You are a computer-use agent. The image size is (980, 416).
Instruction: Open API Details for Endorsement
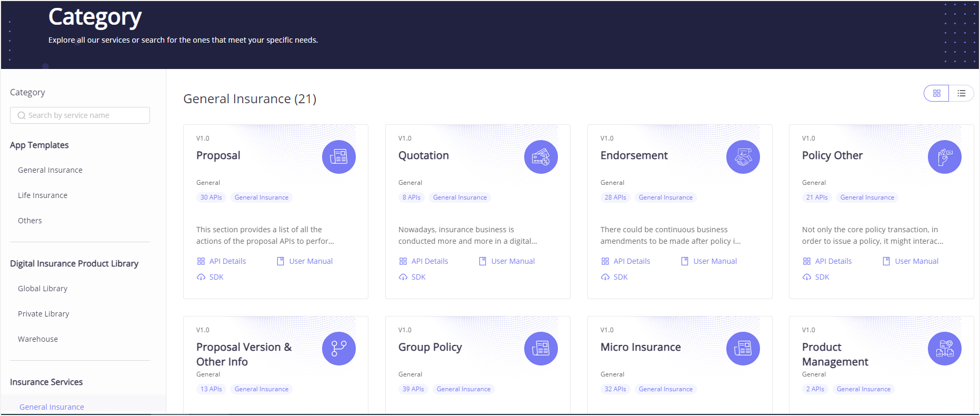coord(626,261)
